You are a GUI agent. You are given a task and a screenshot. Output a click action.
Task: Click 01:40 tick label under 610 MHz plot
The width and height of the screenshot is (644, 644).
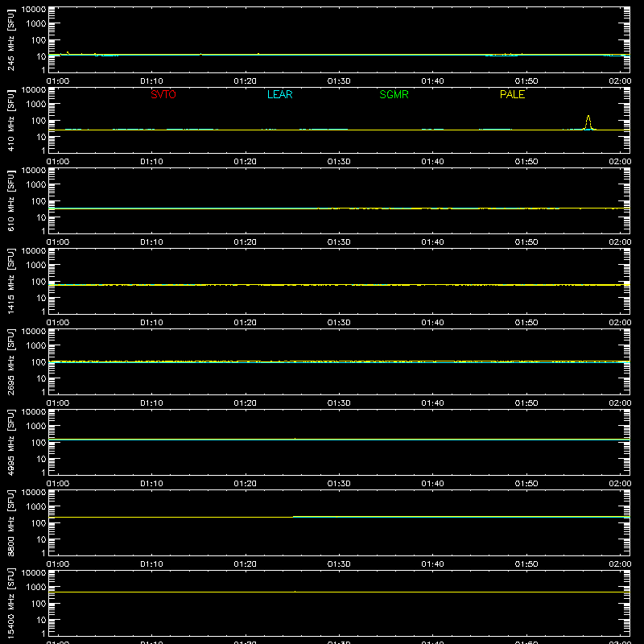(432, 242)
